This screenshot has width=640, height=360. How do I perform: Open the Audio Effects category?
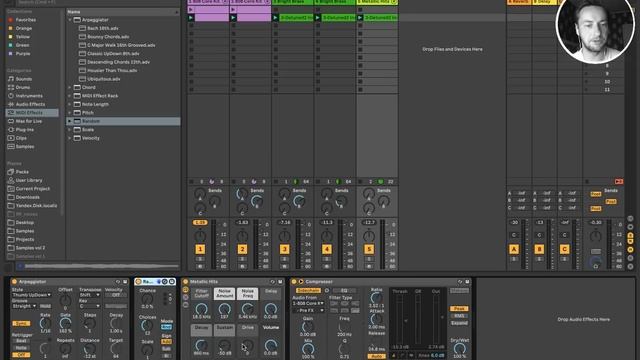[x=30, y=104]
